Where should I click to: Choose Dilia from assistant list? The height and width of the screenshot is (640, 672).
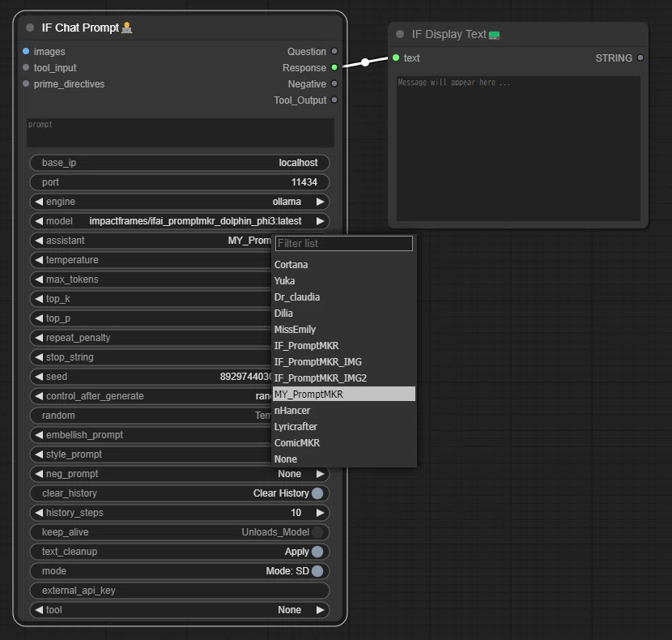[344, 314]
